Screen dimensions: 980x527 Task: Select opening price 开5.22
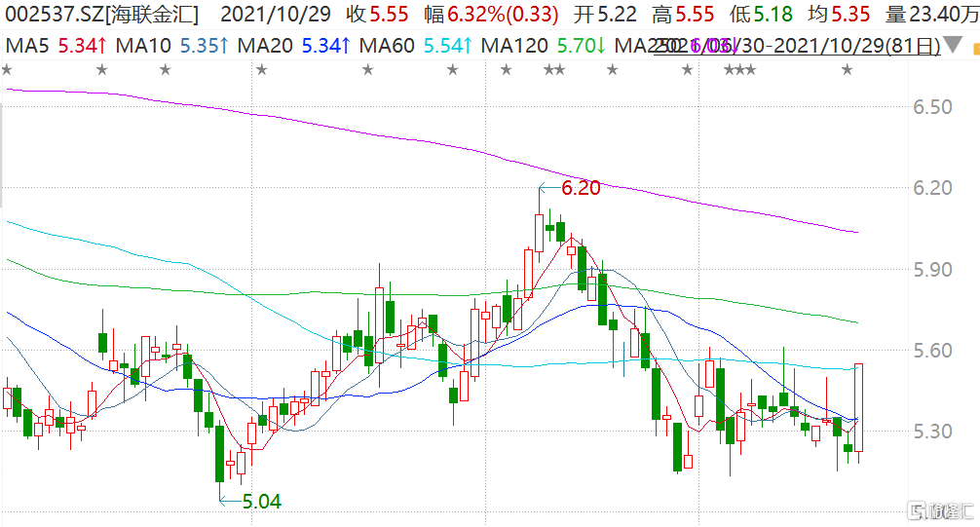click(x=606, y=14)
